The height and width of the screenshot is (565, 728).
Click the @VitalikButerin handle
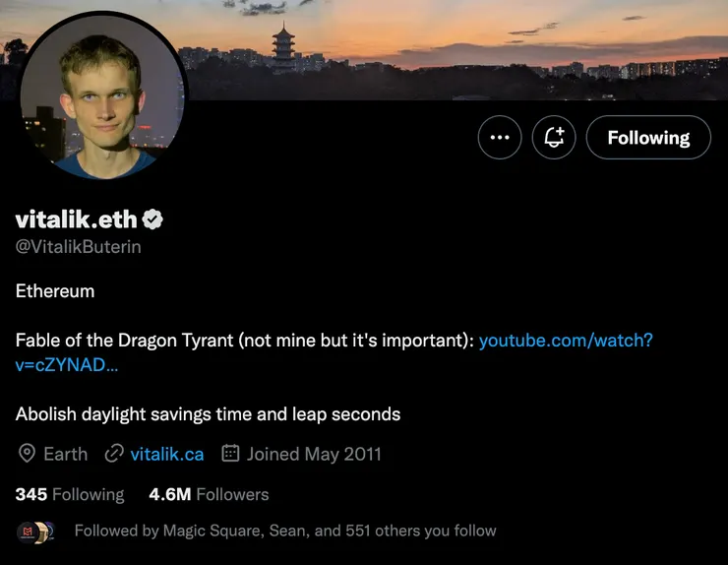point(79,247)
